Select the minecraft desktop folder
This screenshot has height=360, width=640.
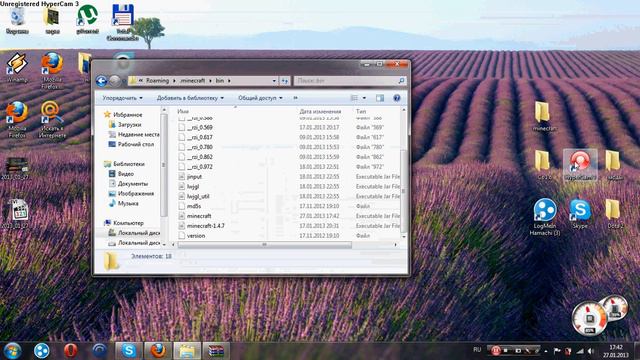click(x=543, y=116)
